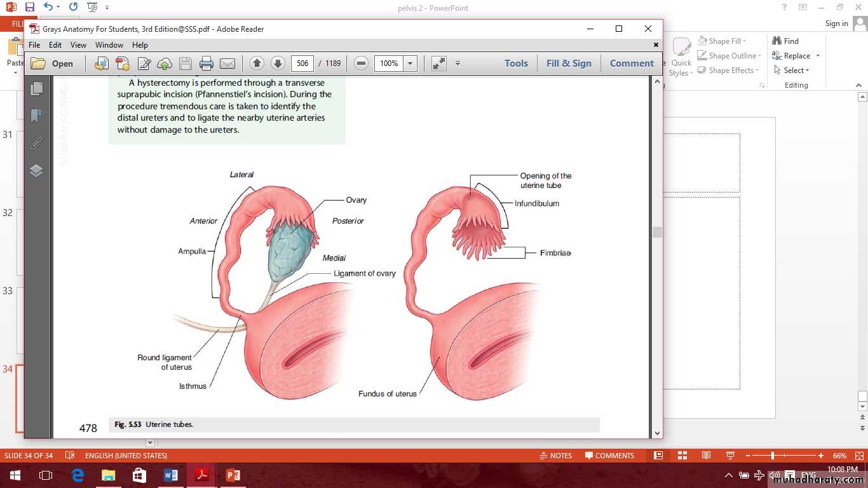Expand the Shape Fill dropdown
Viewport: 868px width, 488px height.
[x=745, y=41]
